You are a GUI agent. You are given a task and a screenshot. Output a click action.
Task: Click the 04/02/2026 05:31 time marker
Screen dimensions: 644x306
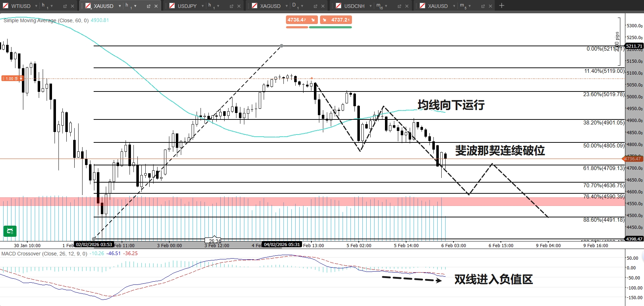click(x=282, y=245)
